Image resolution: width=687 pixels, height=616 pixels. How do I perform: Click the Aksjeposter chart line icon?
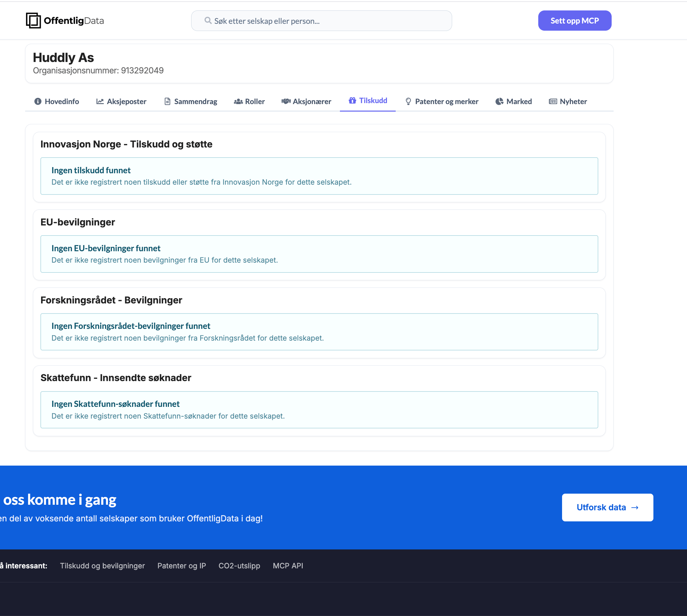click(100, 101)
